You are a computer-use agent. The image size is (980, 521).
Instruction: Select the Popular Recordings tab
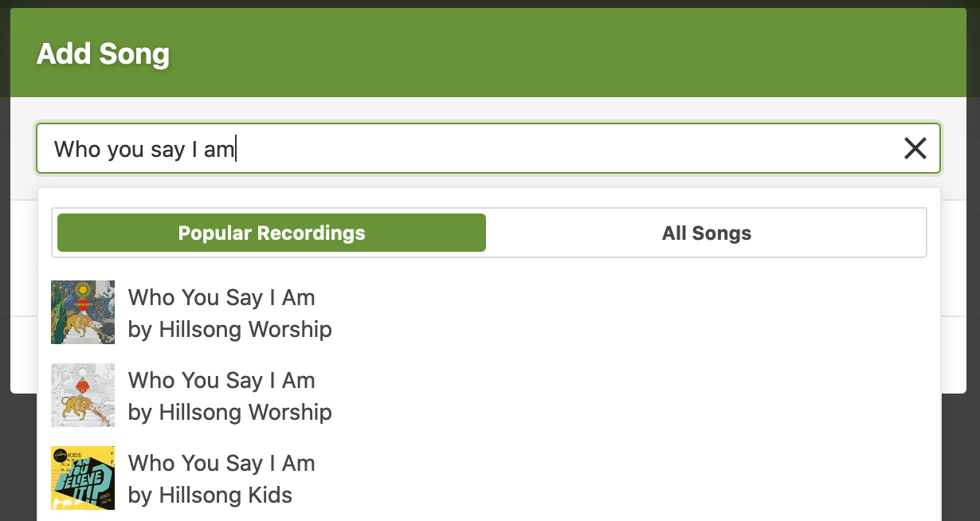point(272,233)
